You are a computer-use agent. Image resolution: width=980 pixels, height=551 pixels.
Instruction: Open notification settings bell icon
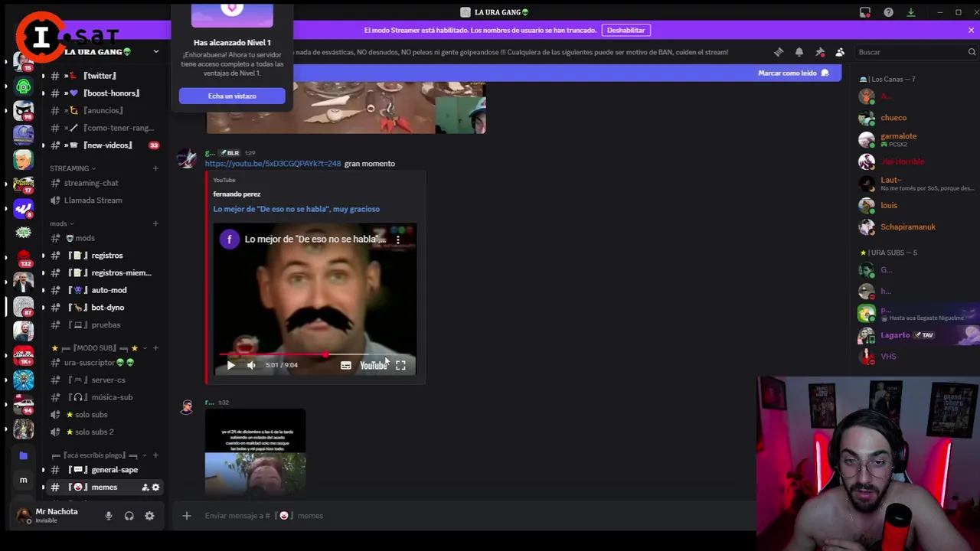point(799,52)
